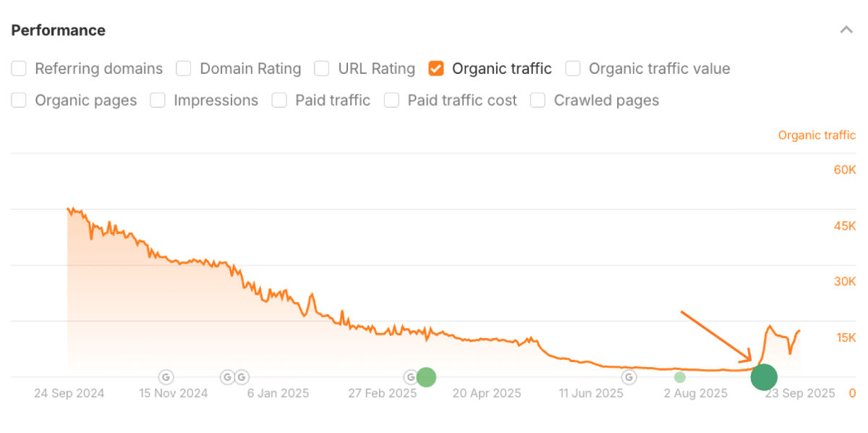Enable the Referring domains metric

coord(18,69)
